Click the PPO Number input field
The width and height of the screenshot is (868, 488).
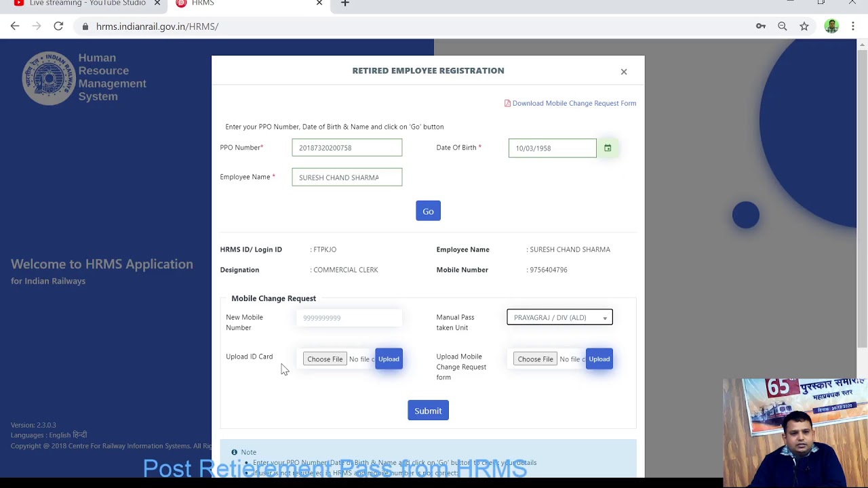(x=347, y=148)
